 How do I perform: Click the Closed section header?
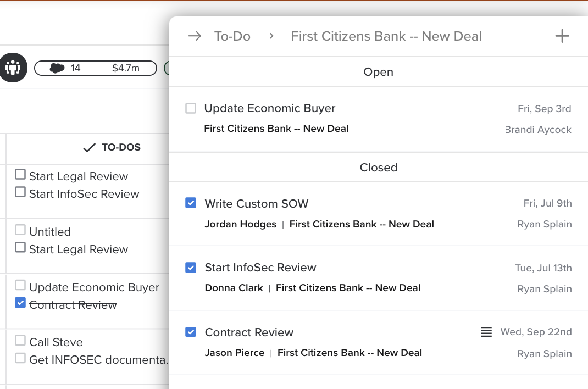coord(379,168)
